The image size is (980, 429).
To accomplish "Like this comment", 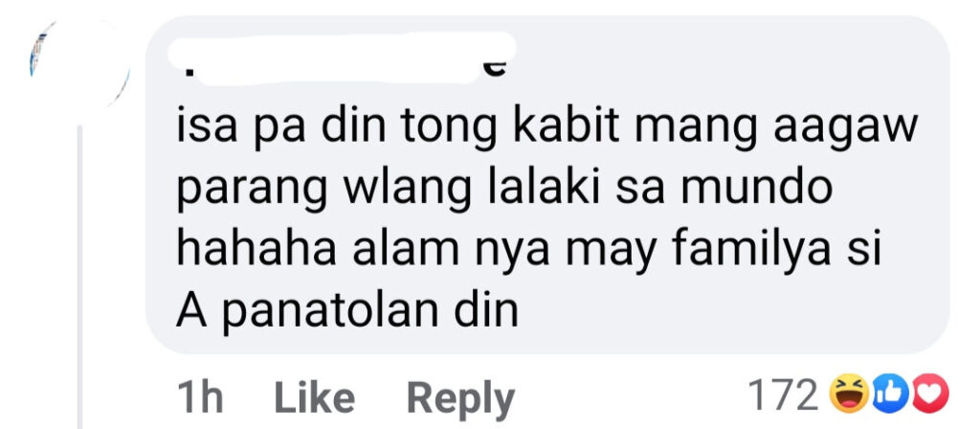I will [314, 398].
